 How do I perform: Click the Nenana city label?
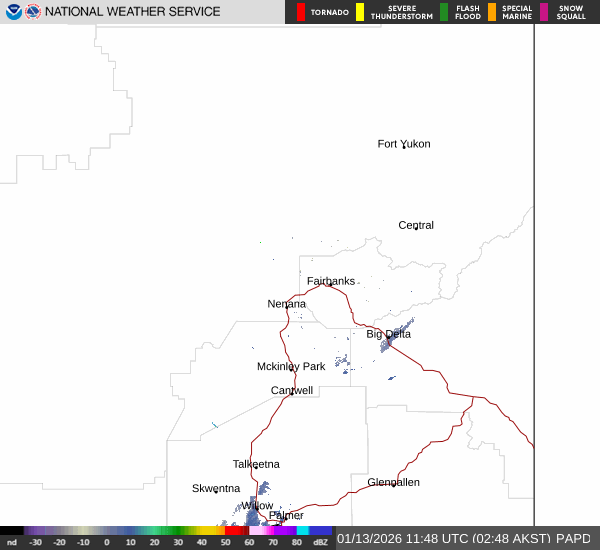pyautogui.click(x=287, y=304)
